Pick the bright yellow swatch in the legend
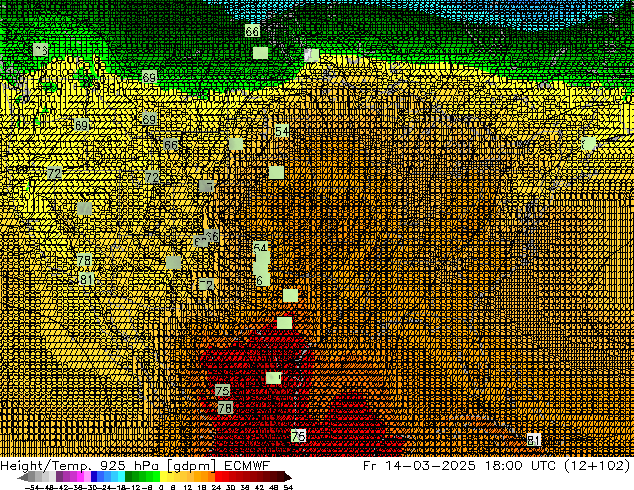634x490 pixels. point(163,476)
